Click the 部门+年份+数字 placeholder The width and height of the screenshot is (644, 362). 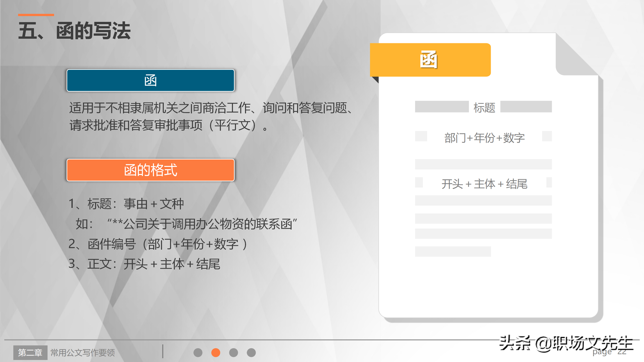click(484, 138)
